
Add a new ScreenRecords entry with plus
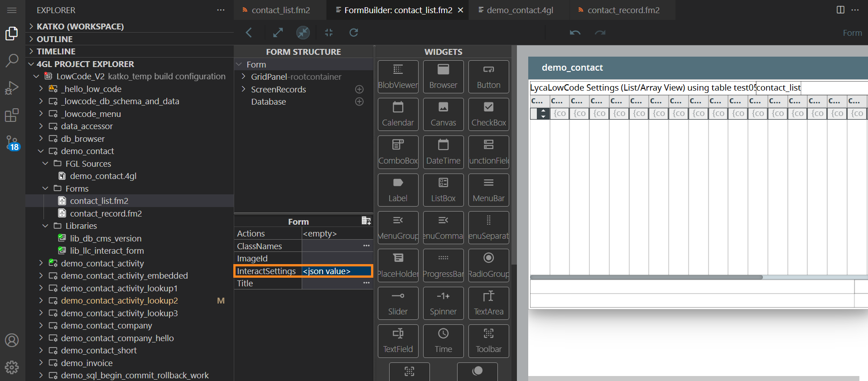(359, 89)
